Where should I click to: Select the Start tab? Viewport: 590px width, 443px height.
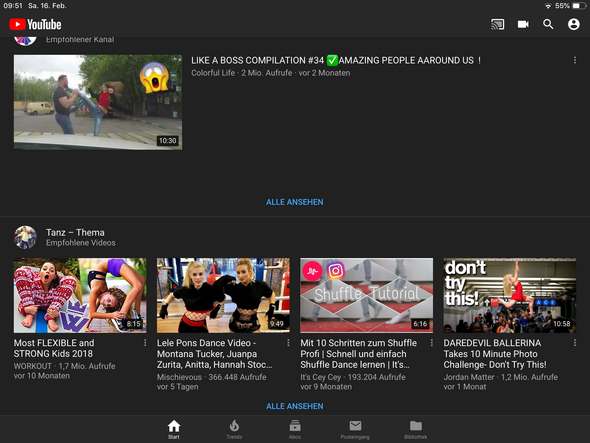pyautogui.click(x=174, y=429)
